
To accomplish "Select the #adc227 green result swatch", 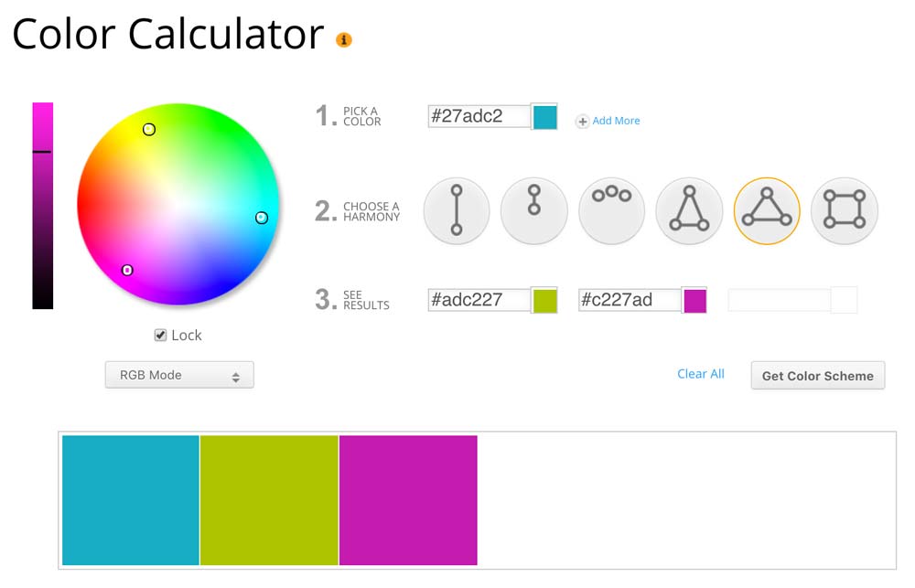I will (x=546, y=299).
